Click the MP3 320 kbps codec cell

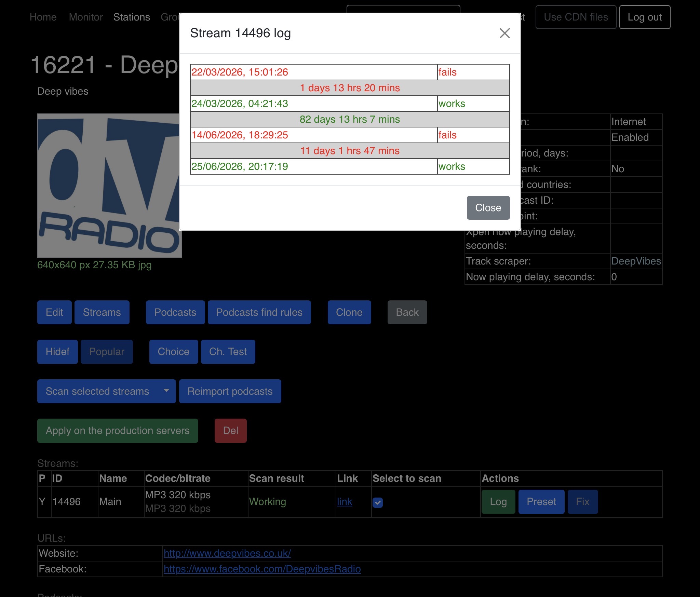(x=196, y=502)
